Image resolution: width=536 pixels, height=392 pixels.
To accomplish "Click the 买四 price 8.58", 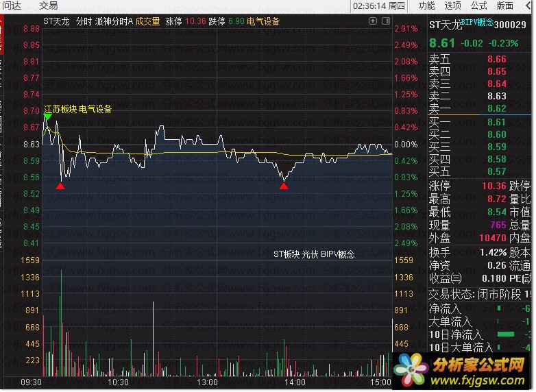I will pos(497,159).
